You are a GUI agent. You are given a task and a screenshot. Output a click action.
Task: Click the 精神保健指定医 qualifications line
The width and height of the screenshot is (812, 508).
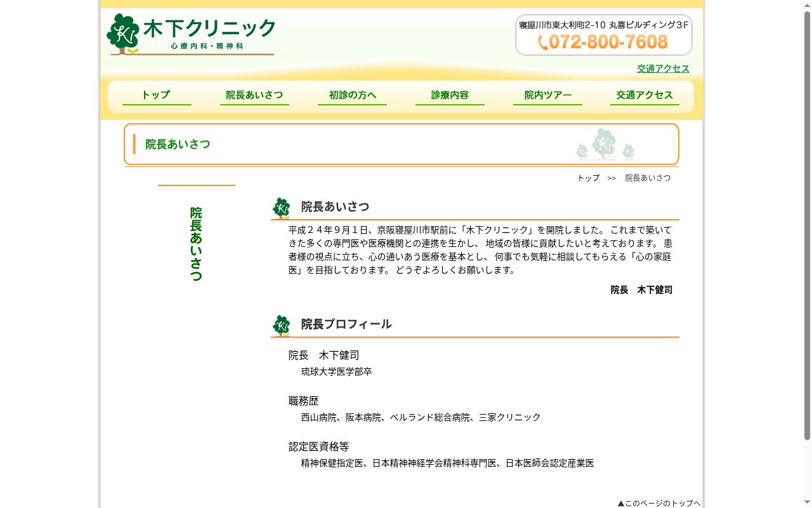447,463
